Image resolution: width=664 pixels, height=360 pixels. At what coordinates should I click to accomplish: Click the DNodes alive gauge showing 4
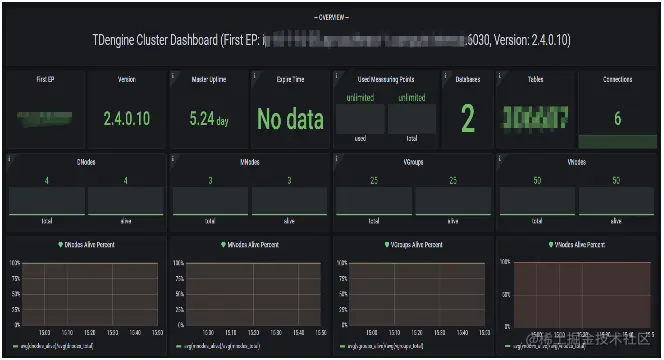(x=126, y=201)
